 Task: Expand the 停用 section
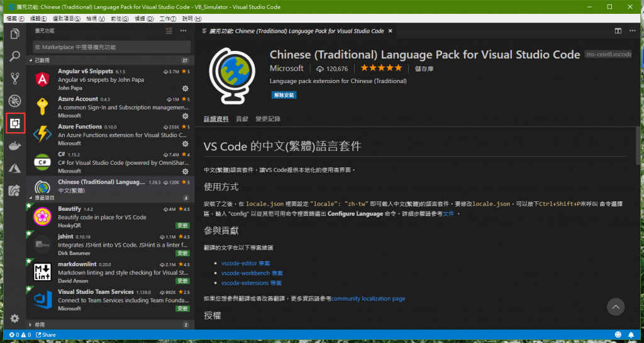(x=110, y=325)
